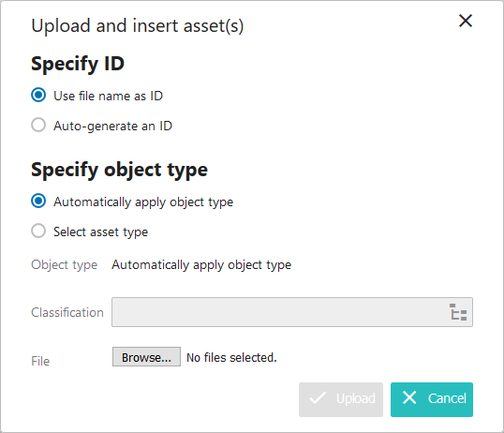The height and width of the screenshot is (433, 504).
Task: Open classification tree picker icon
Action: pos(458,312)
